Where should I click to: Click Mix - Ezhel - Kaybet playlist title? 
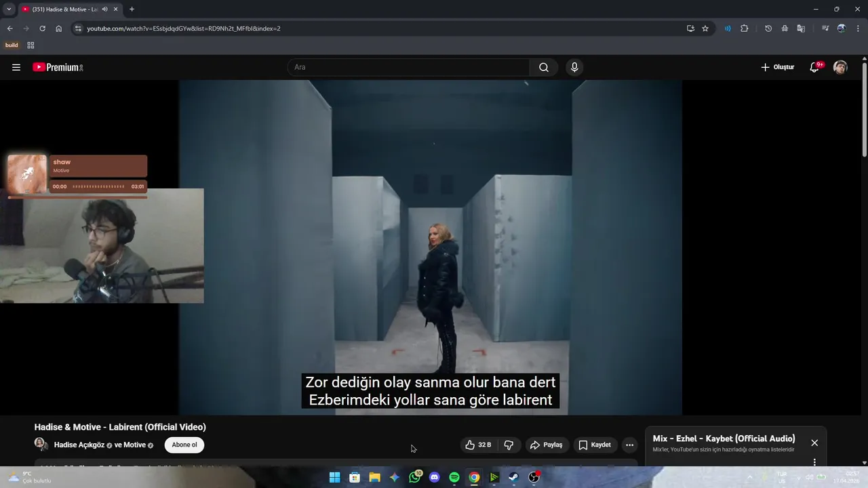click(724, 439)
